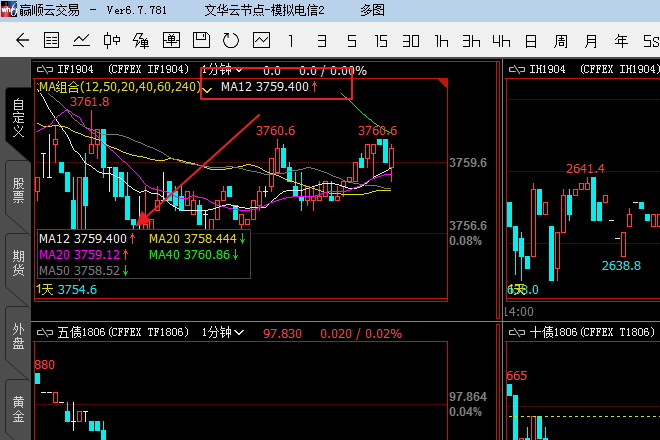Click the link icon beside IF1904

click(x=45, y=69)
